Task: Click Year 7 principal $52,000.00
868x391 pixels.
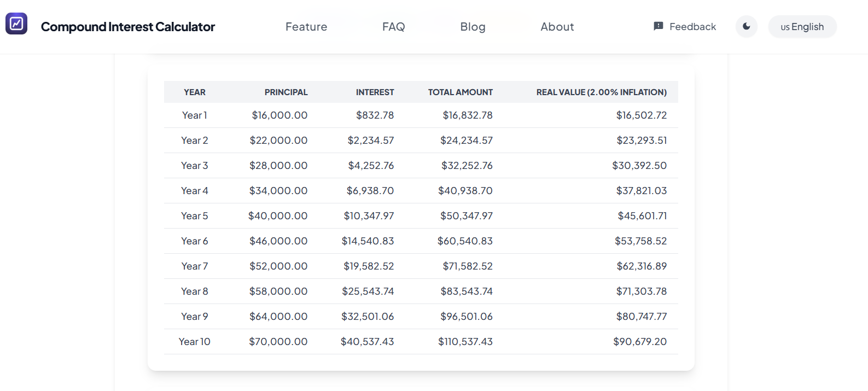Action: pyautogui.click(x=278, y=266)
